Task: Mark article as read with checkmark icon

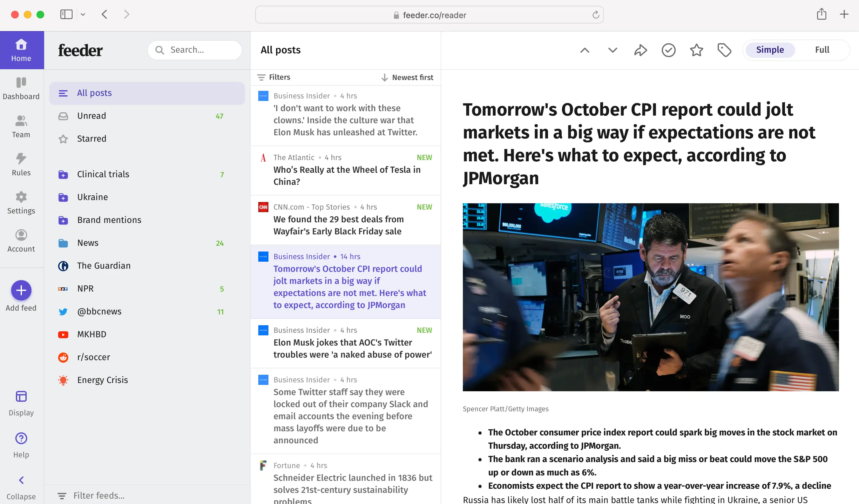Action: click(668, 50)
